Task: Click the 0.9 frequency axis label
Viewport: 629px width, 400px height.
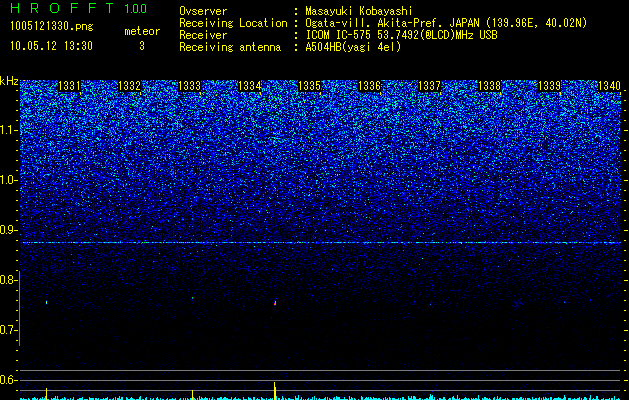Action: [x=7, y=230]
